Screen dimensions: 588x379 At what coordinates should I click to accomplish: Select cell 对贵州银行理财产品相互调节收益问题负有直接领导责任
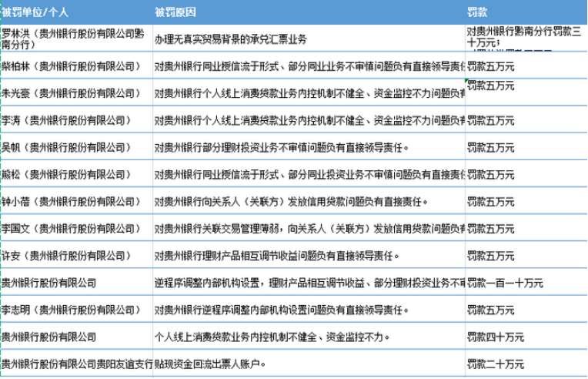point(309,254)
